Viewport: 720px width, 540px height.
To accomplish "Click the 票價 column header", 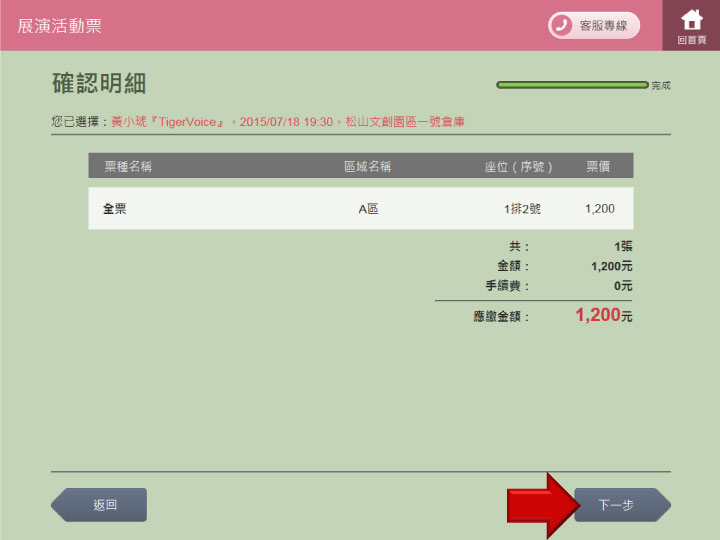I will (599, 166).
